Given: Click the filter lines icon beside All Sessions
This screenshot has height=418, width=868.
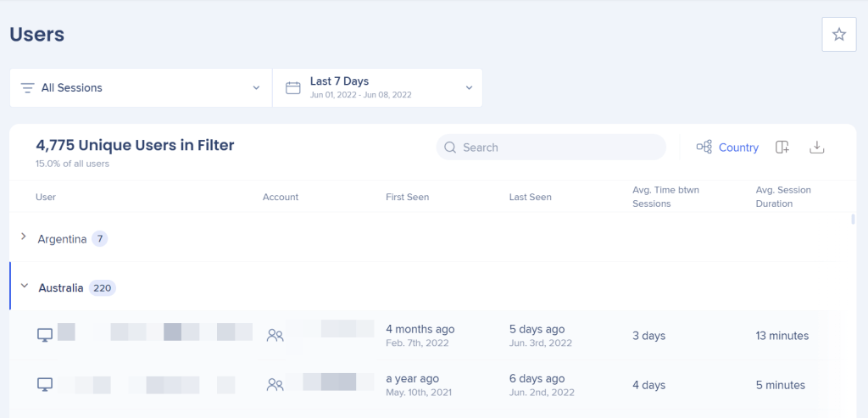Looking at the screenshot, I should 28,88.
